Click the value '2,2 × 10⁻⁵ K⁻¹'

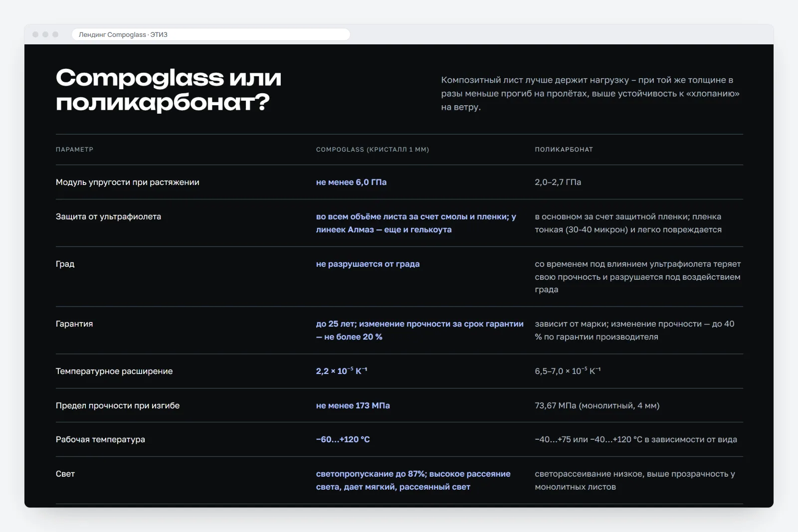pos(342,371)
